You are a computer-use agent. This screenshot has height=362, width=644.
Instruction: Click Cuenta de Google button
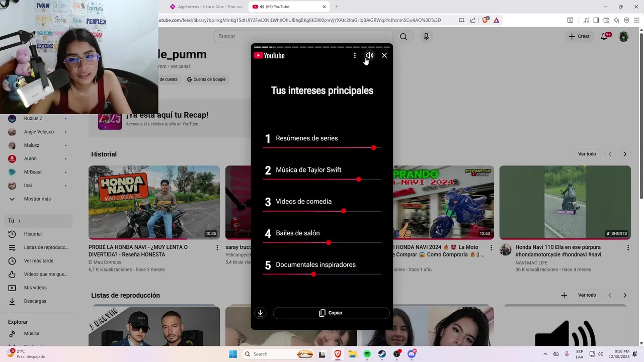[206, 79]
